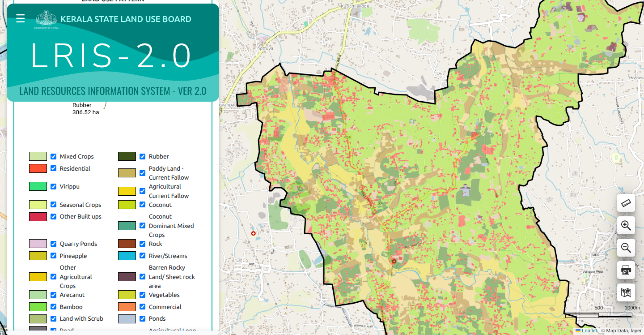Zoom in using the magnifier plus icon

(626, 226)
